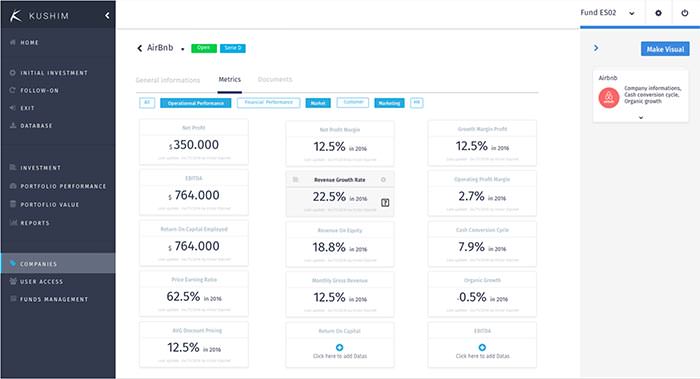The height and width of the screenshot is (379, 700).
Task: Click the AirBnb company title
Action: pyautogui.click(x=160, y=47)
